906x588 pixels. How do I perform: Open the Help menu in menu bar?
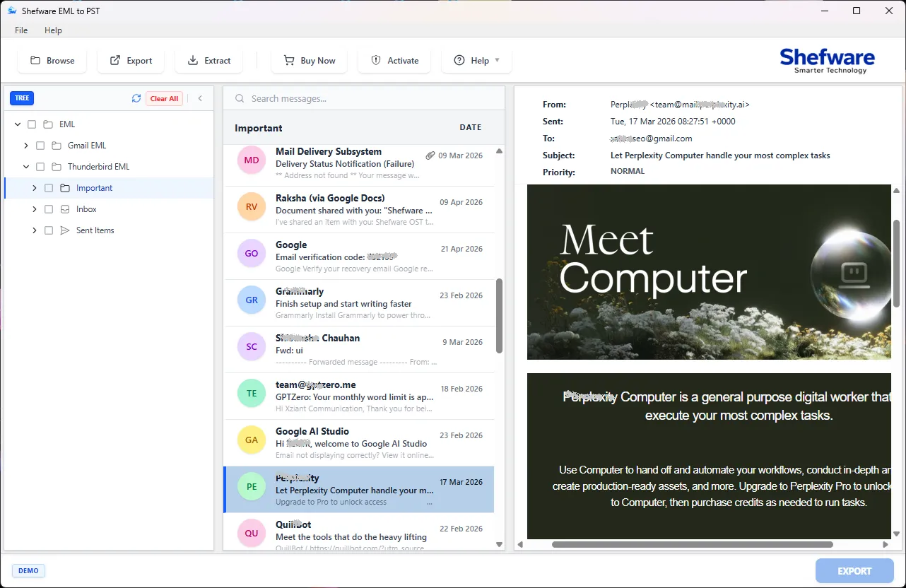pos(53,30)
